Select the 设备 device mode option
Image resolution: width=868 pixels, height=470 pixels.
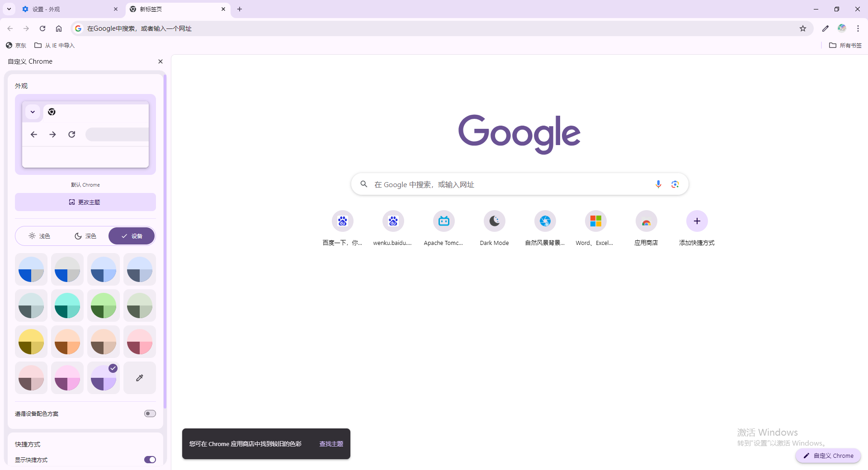[132, 236]
